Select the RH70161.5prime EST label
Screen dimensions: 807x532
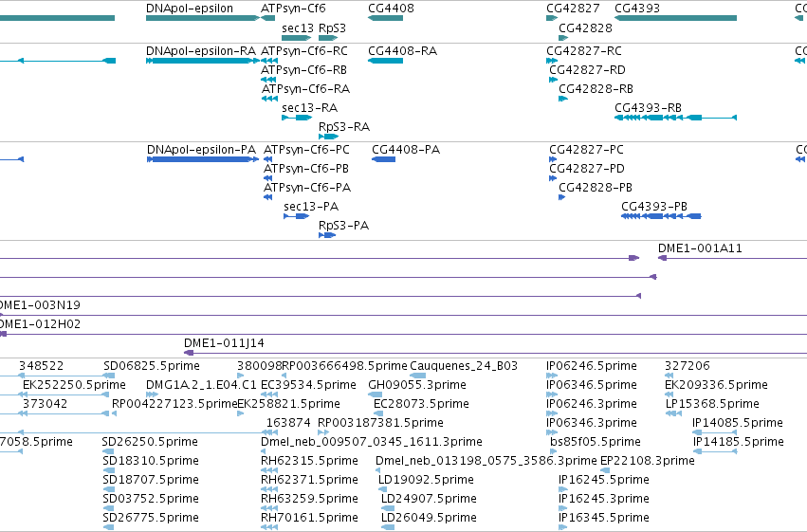[309, 519]
